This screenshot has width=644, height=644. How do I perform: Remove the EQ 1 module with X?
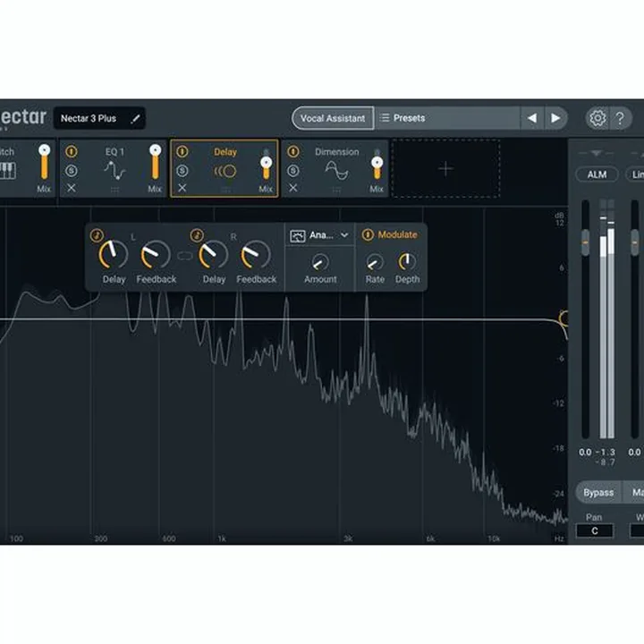[x=72, y=188]
